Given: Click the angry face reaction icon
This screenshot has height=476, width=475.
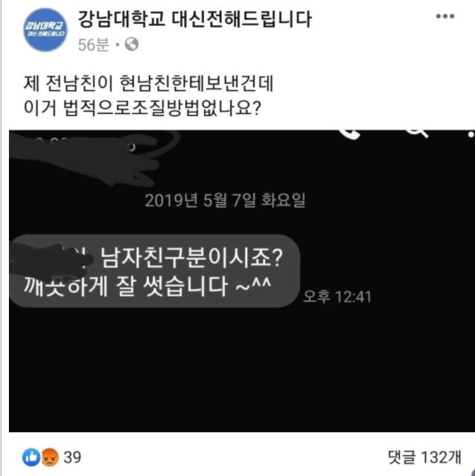Looking at the screenshot, I should pos(50,457).
